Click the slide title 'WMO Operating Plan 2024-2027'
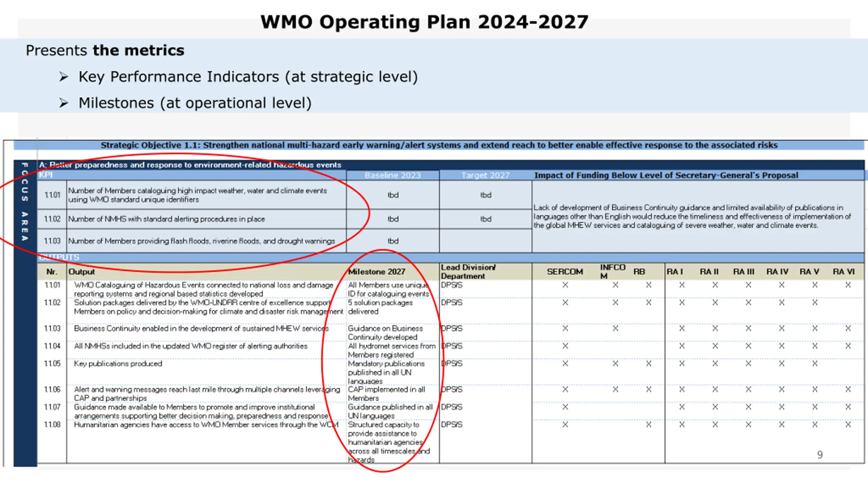 [x=424, y=22]
